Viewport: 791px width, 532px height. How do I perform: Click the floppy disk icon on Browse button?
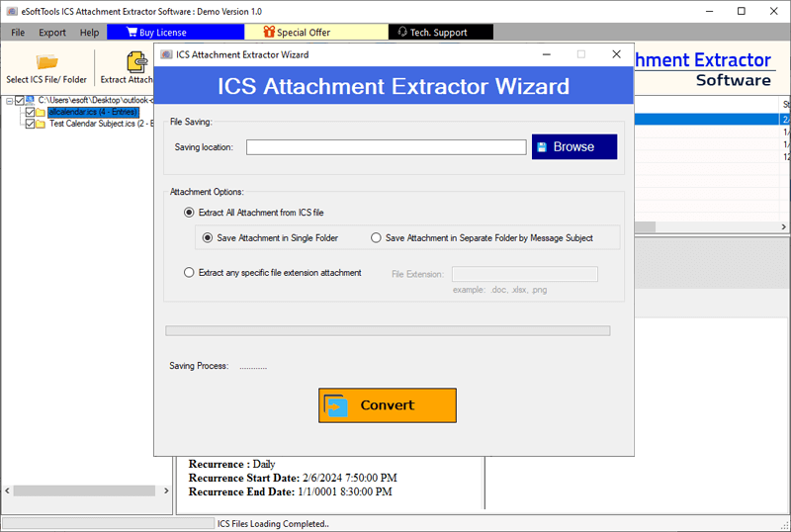(542, 147)
